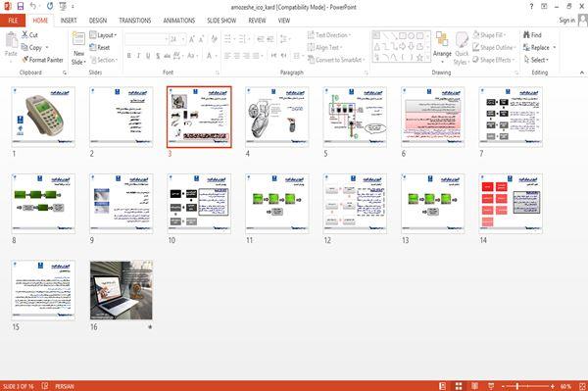
Task: Reset the slide layout
Action: (x=100, y=48)
